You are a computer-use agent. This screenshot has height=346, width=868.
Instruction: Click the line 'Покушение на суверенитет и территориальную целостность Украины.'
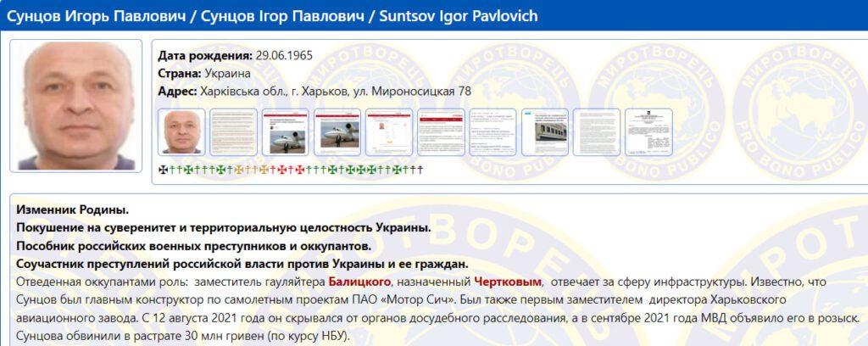tap(223, 228)
